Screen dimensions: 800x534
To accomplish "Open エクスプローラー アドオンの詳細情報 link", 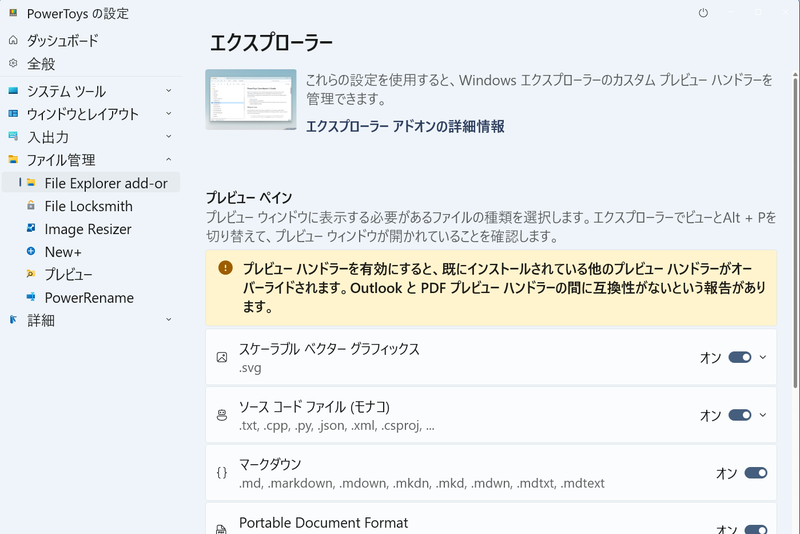I will click(405, 126).
